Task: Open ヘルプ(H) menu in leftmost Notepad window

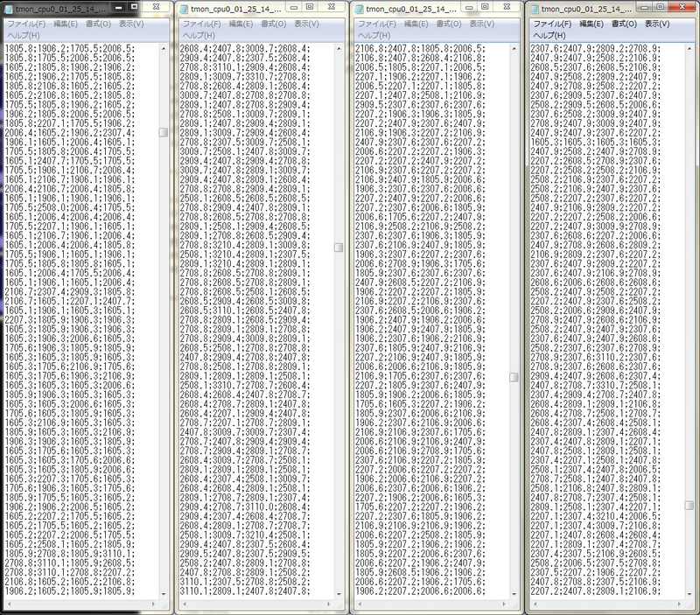Action: pos(24,35)
